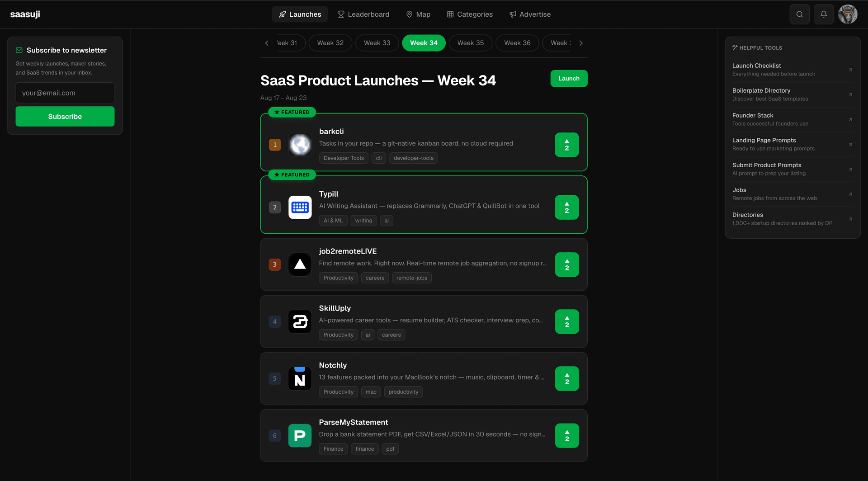
Task: Open the barkcli product title
Action: coord(331,132)
